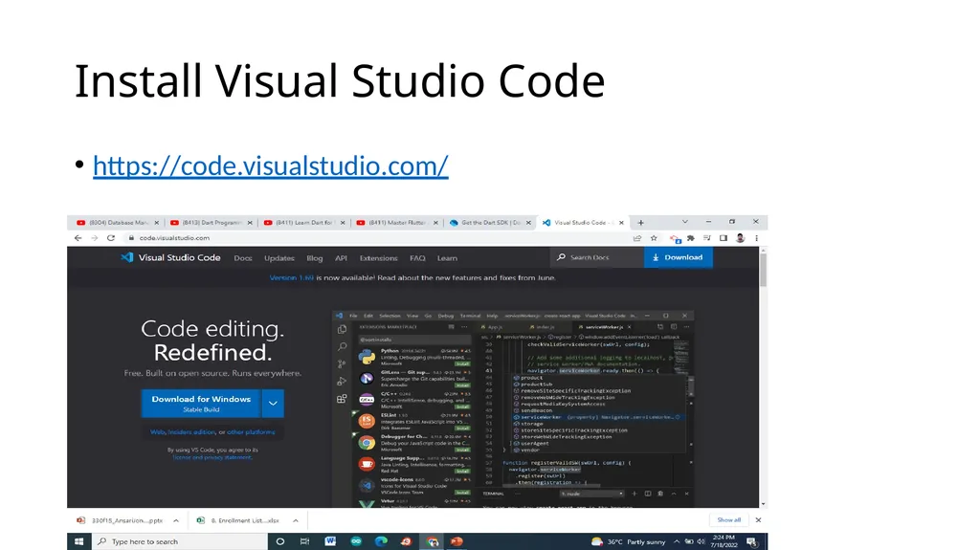Click the volume speaker icon in tray
Image resolution: width=980 pixels, height=550 pixels.
click(701, 541)
